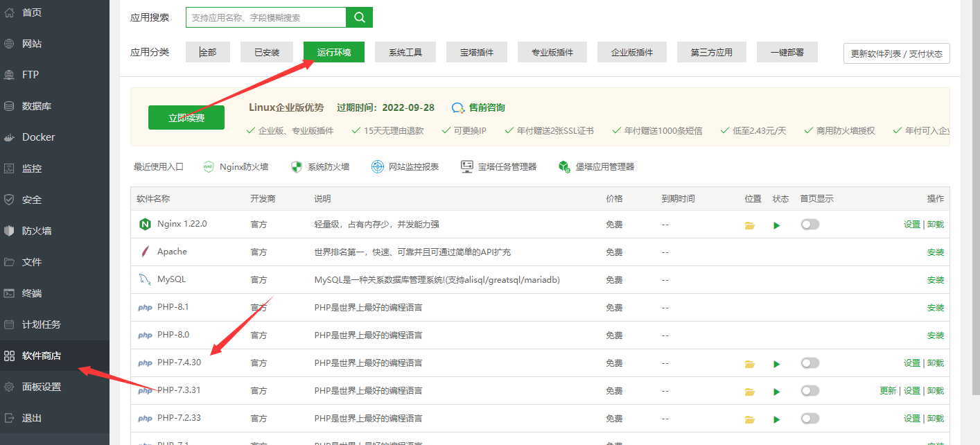Click the MySQL dolphin icon
This screenshot has width=980, height=445.
145,279
